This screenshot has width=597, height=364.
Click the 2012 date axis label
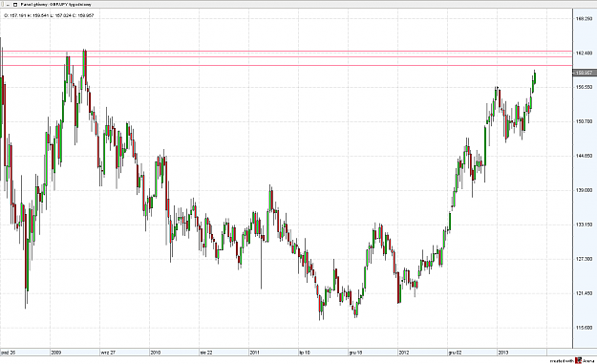pos(404,353)
